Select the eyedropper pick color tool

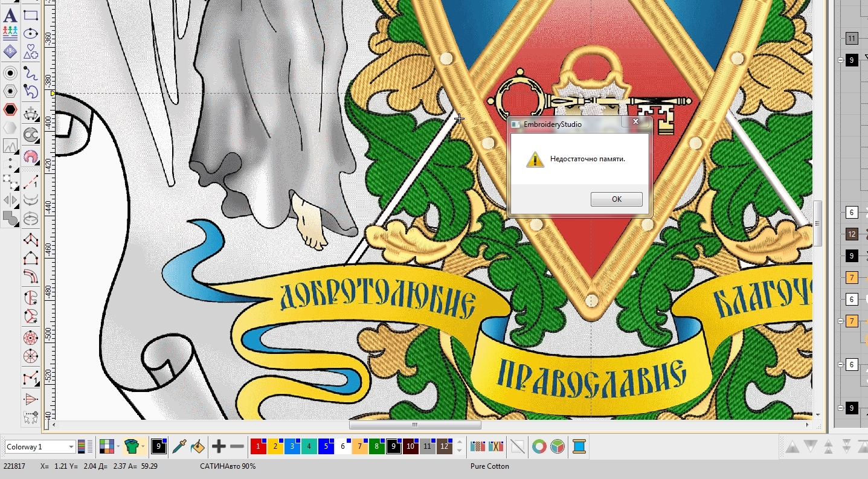[x=179, y=447]
